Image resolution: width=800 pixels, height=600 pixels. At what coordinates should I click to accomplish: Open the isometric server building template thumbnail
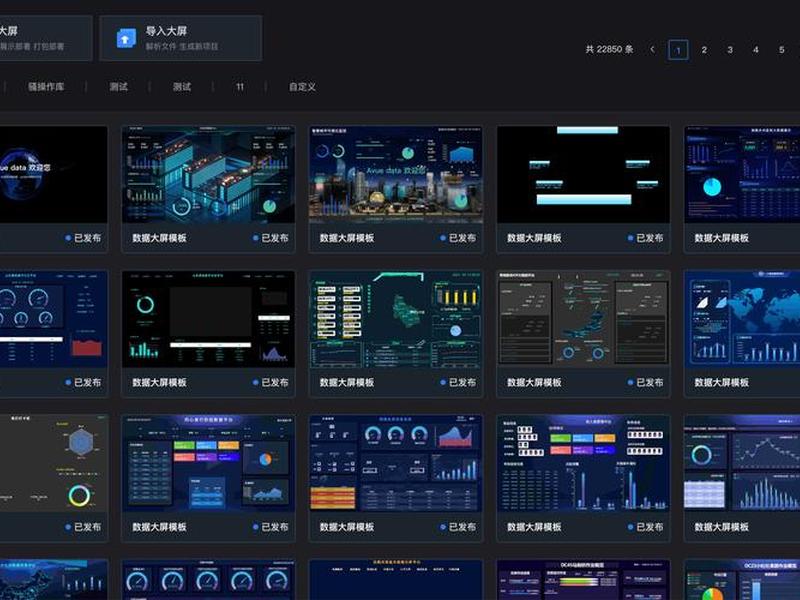pos(208,174)
